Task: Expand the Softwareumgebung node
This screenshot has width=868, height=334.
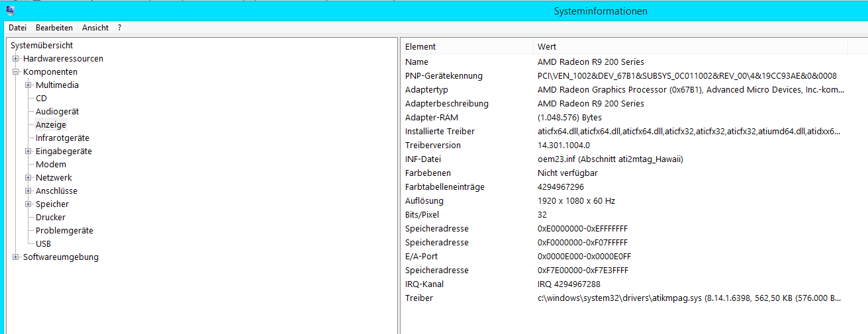Action: coord(16,257)
